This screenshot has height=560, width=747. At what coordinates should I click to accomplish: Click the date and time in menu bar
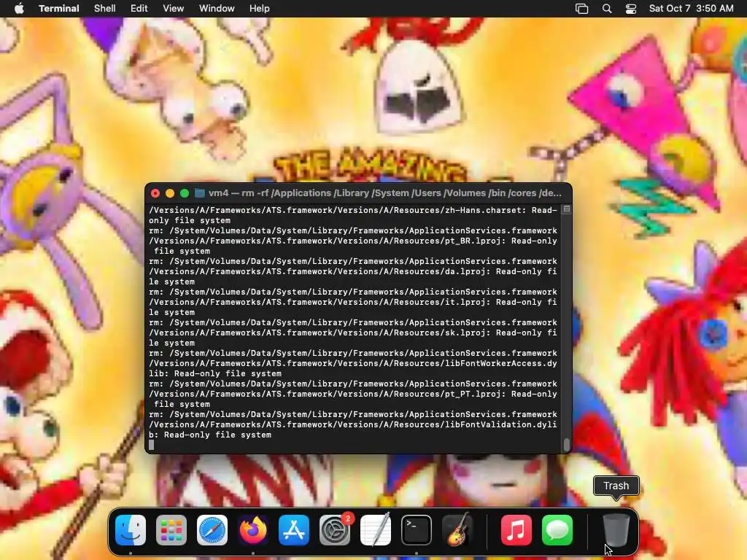[x=692, y=9]
